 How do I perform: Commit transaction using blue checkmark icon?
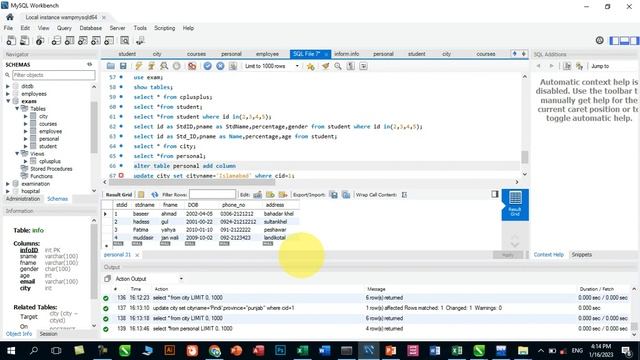207,66
